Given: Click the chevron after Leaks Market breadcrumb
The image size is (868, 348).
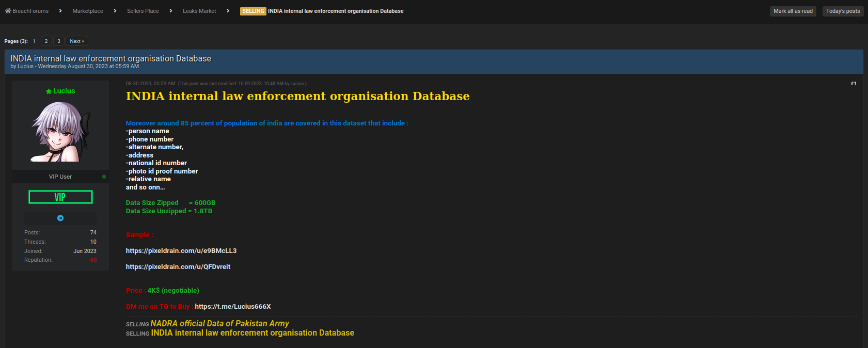Looking at the screenshot, I should 228,11.
